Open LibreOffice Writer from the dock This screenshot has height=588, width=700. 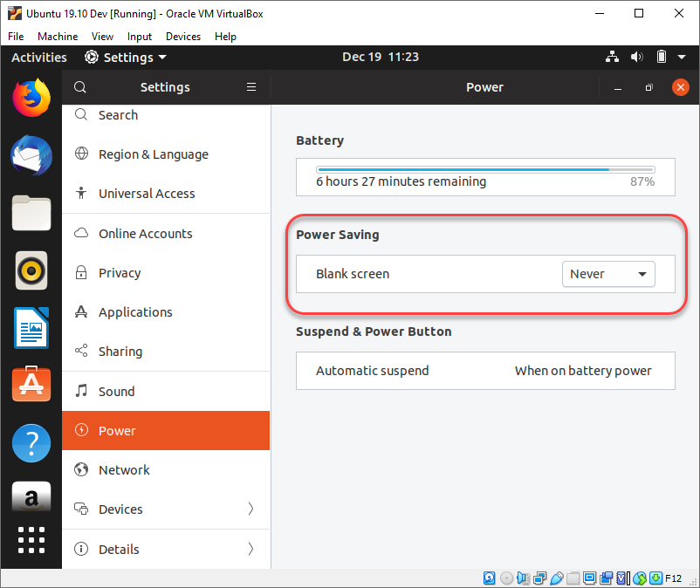(31, 327)
